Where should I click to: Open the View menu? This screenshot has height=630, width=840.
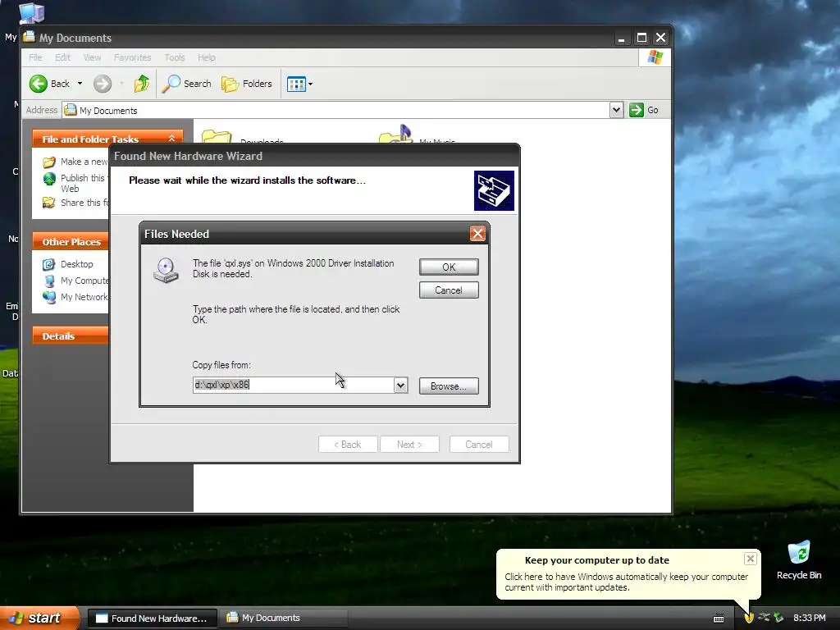[x=92, y=57]
